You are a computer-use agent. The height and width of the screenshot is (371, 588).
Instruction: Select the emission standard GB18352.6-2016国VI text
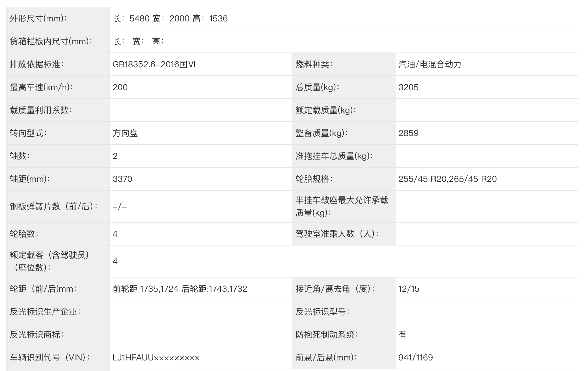tap(154, 65)
